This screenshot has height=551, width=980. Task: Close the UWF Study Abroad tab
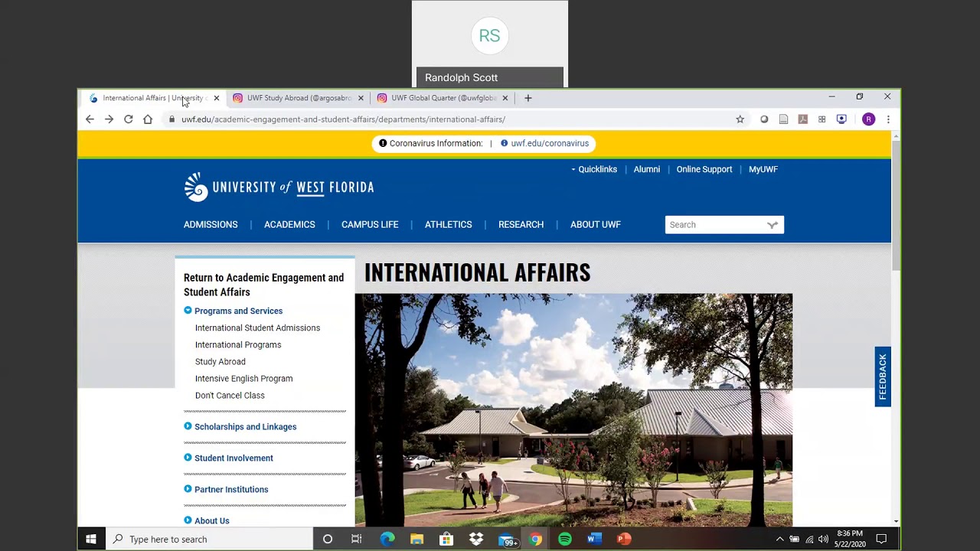tap(361, 98)
